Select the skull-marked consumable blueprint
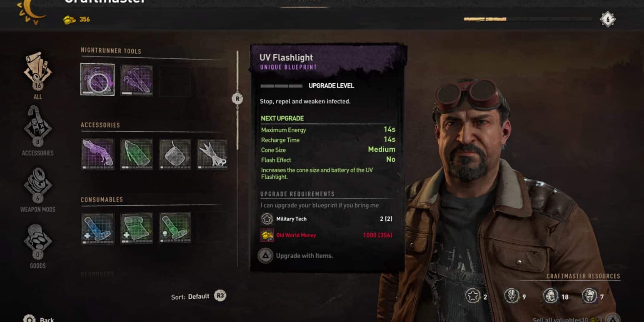Image resolution: width=644 pixels, height=322 pixels. (x=175, y=228)
